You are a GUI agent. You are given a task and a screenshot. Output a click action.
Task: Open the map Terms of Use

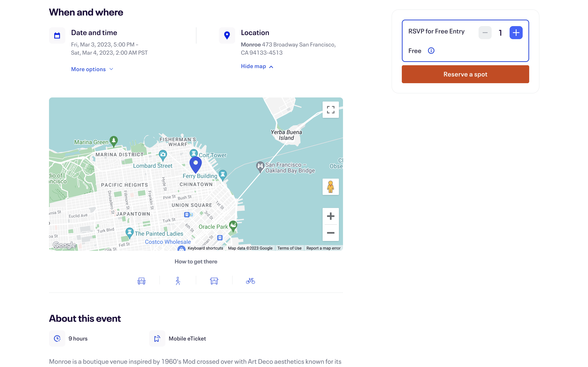[289, 248]
